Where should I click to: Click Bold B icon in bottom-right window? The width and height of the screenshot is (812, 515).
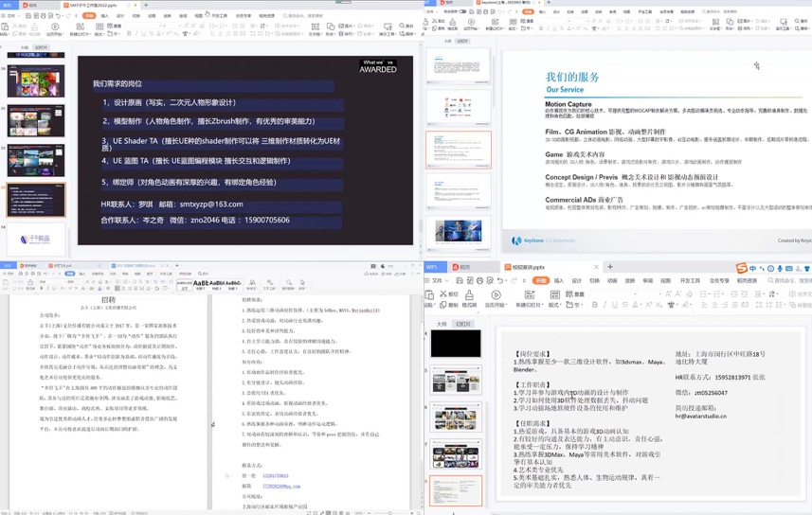(595, 305)
